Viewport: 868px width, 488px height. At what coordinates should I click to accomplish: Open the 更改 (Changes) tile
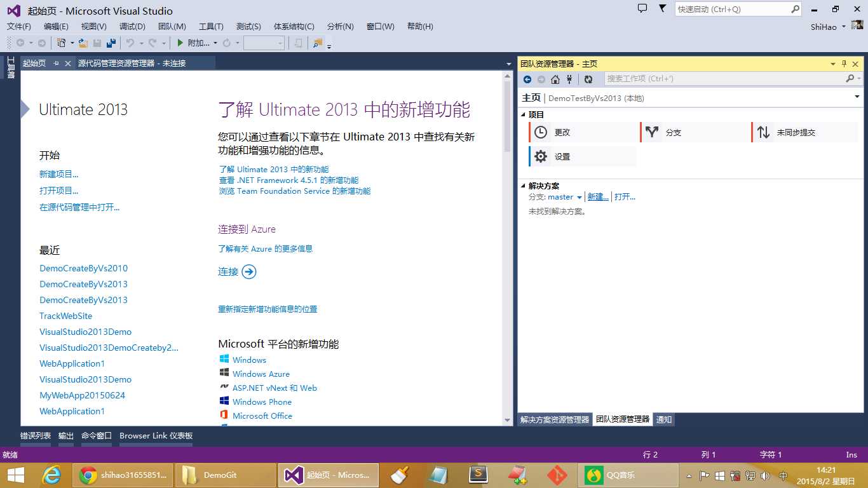(x=583, y=133)
